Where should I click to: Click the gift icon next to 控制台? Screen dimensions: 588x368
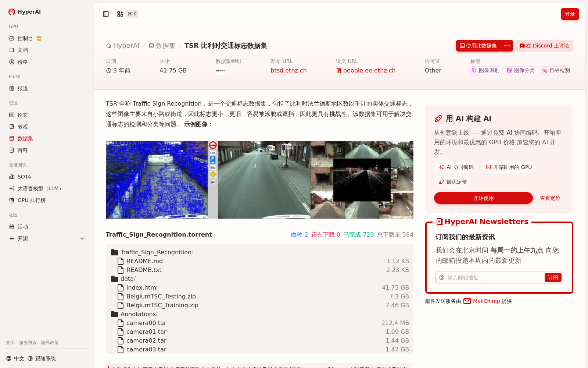point(39,38)
